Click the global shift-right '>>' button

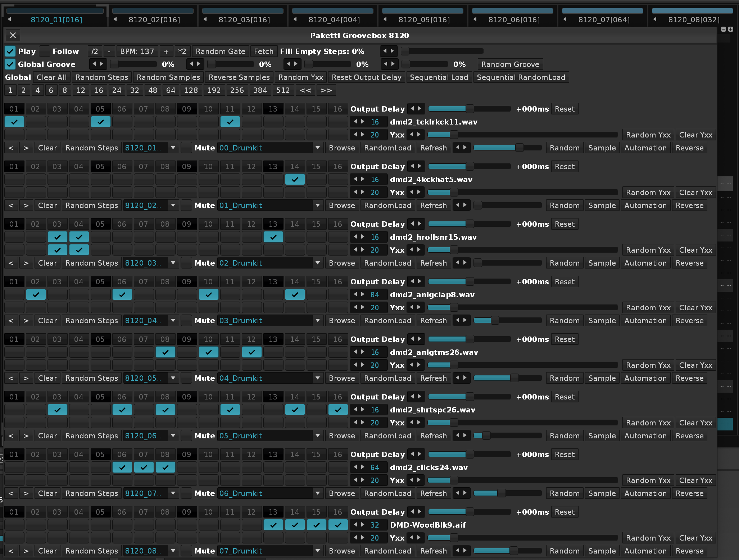pos(326,90)
